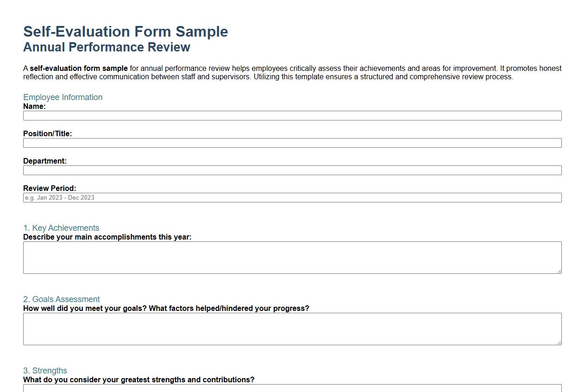Click the Strengths text area at the bottom
This screenshot has height=392, width=585.
(x=292, y=389)
